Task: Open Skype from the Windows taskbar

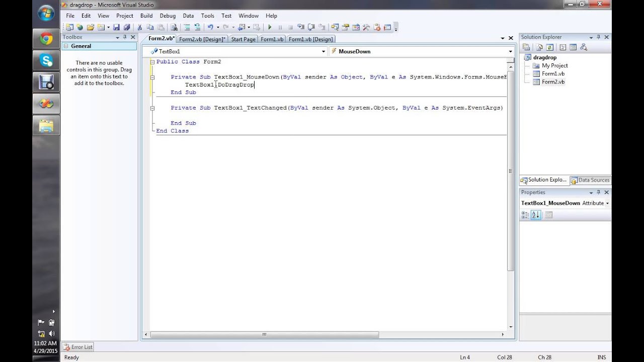Action: (46, 61)
